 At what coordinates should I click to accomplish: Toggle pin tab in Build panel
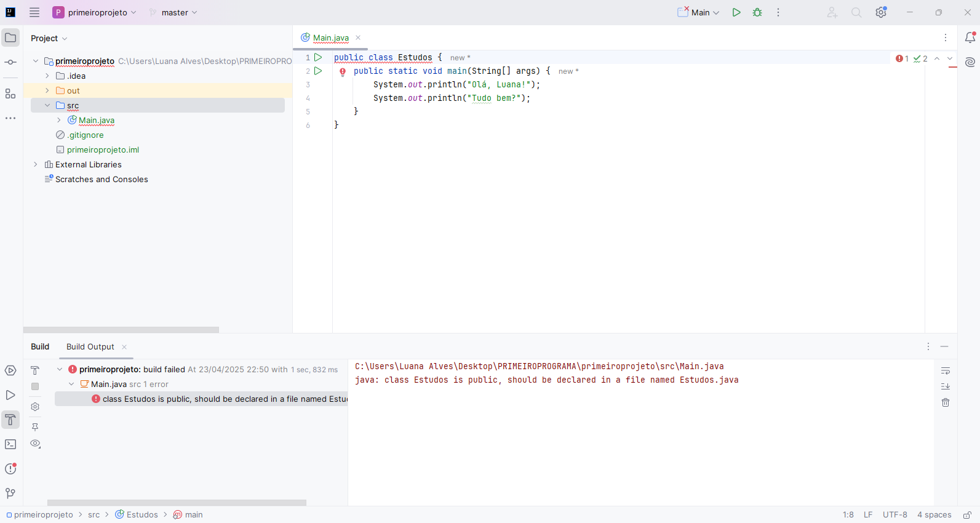[x=35, y=427]
